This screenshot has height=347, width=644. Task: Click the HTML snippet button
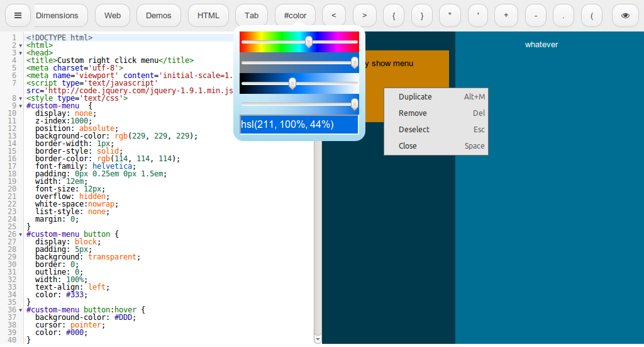pos(208,16)
